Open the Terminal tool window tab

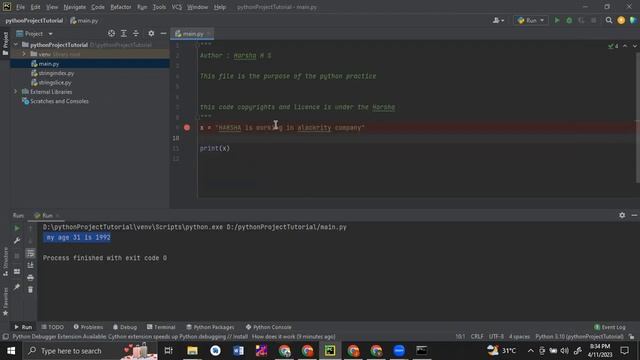(x=161, y=327)
